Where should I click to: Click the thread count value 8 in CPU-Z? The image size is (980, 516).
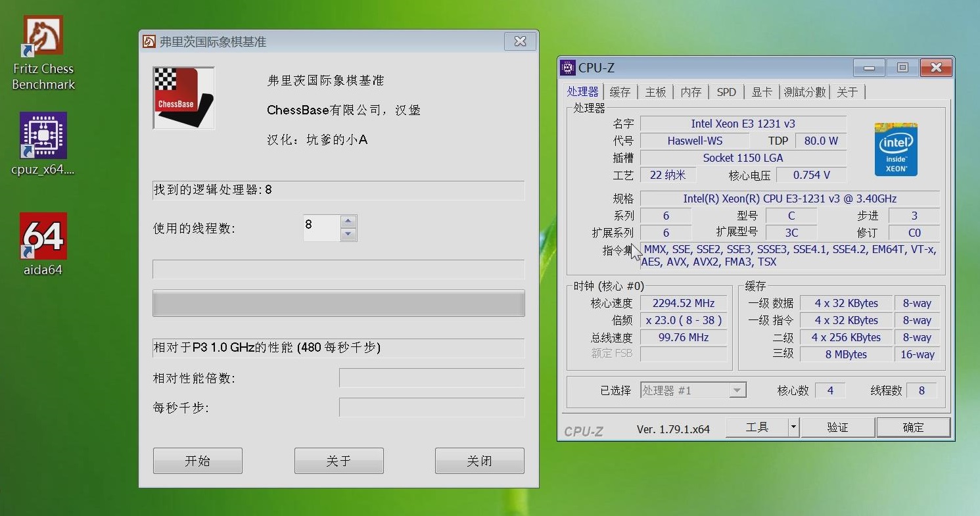click(922, 390)
